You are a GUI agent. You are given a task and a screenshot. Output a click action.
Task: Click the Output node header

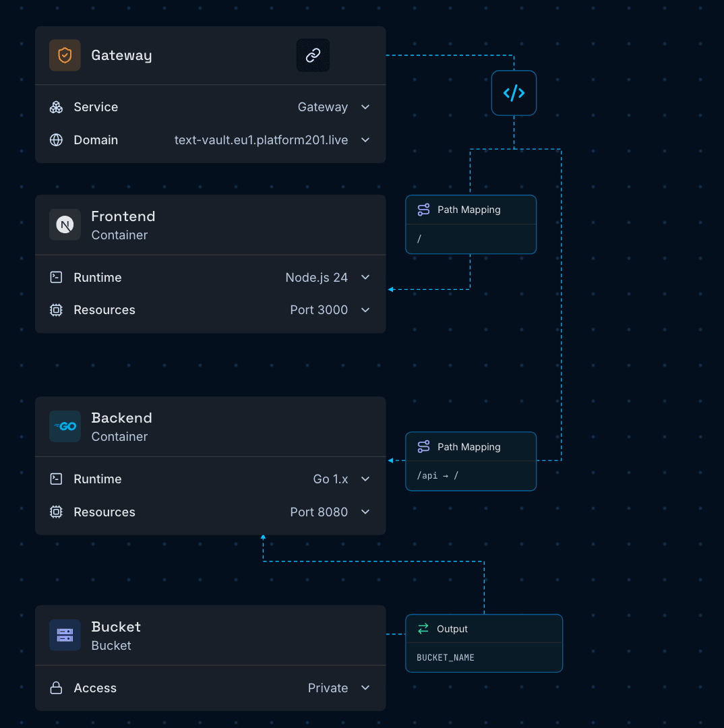(x=484, y=629)
